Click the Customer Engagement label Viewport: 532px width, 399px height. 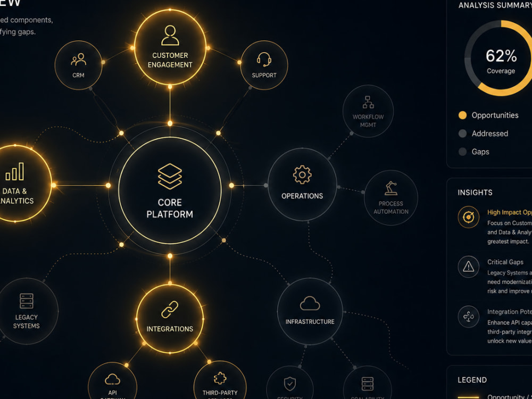click(x=170, y=60)
